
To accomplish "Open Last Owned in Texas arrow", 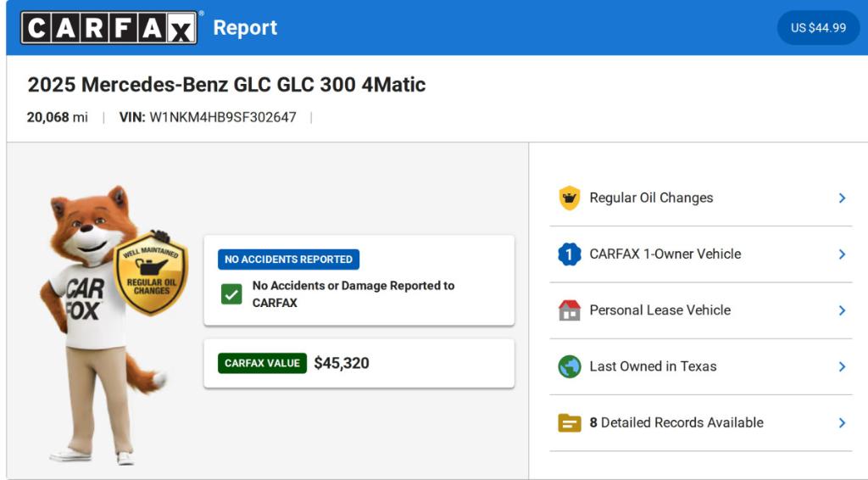I will click(x=842, y=366).
